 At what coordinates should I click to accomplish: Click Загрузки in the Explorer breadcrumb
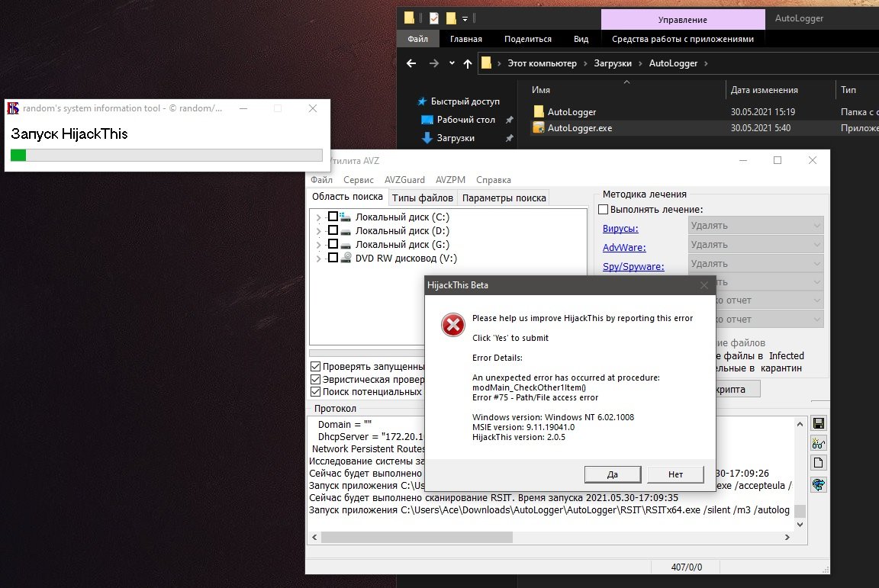tap(613, 63)
